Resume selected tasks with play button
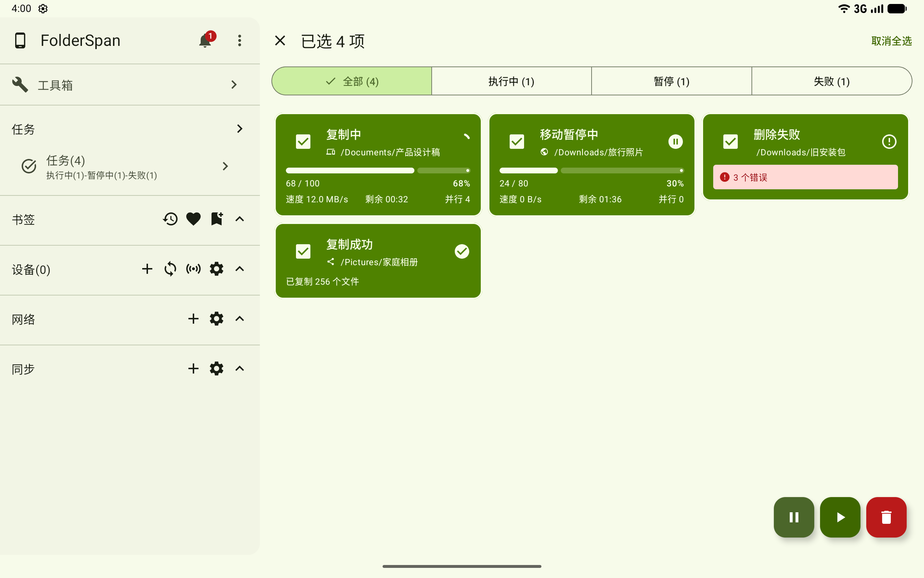This screenshot has width=924, height=578. coord(840,517)
